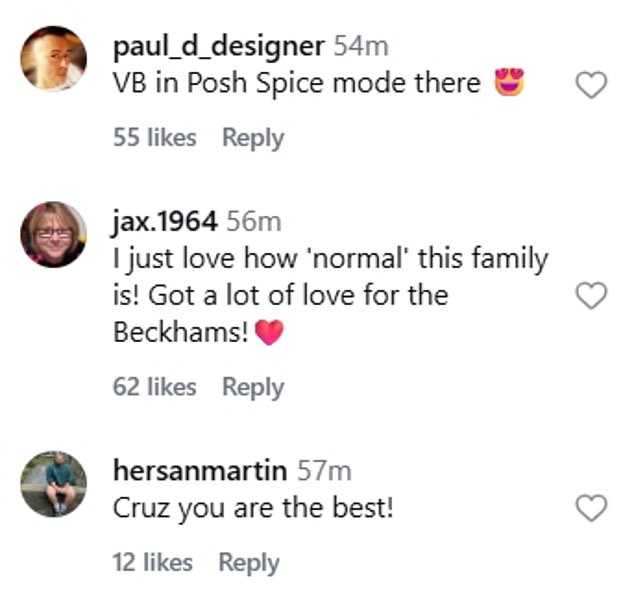Click the paul_d_designer username

[218, 46]
